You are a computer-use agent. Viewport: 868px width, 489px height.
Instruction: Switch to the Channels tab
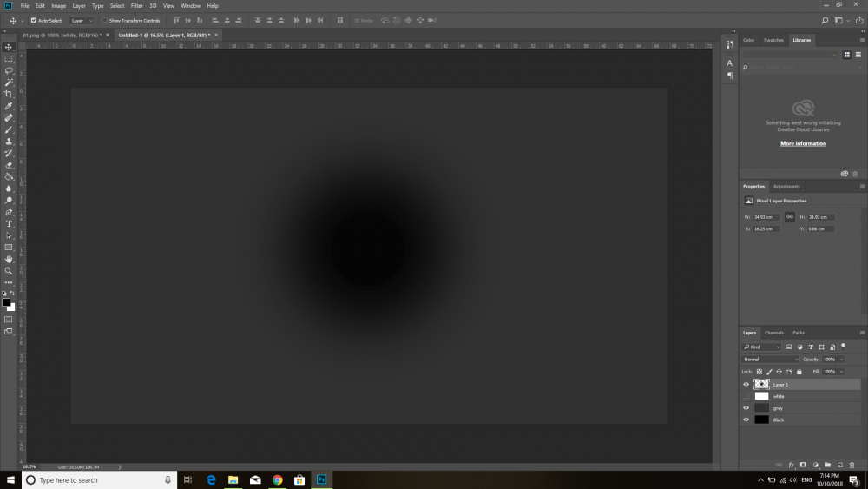pyautogui.click(x=773, y=333)
